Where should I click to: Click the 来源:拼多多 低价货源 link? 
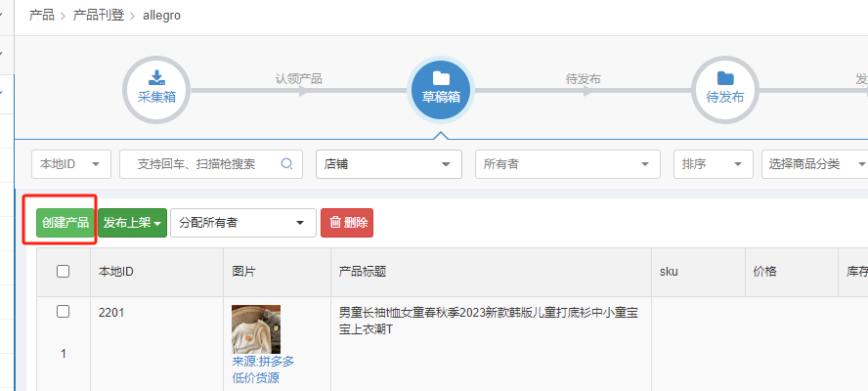(263, 369)
